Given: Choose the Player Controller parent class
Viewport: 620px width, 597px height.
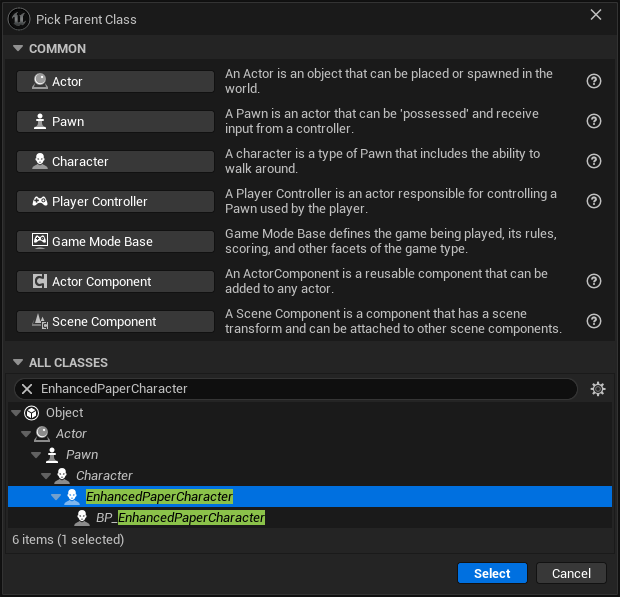Looking at the screenshot, I should click(x=115, y=201).
